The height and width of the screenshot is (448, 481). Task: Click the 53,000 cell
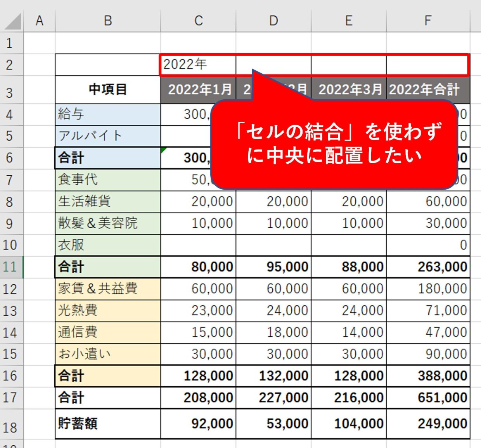pyautogui.click(x=273, y=424)
